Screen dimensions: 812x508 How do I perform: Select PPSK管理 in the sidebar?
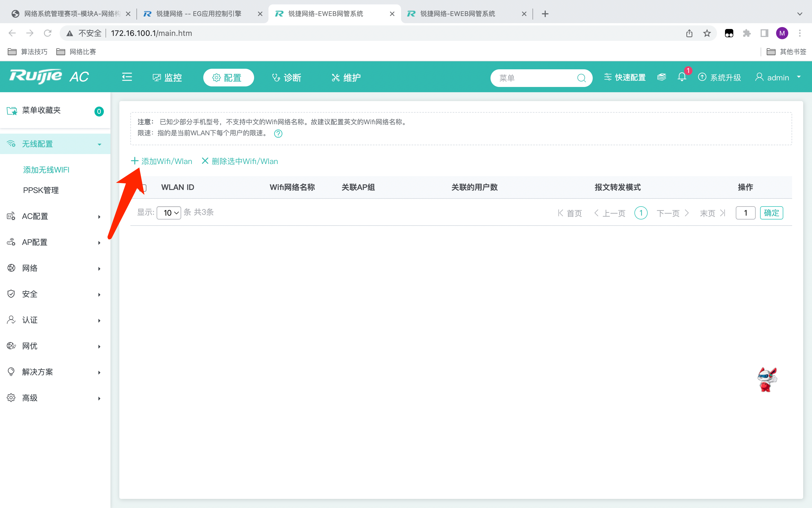pyautogui.click(x=41, y=190)
